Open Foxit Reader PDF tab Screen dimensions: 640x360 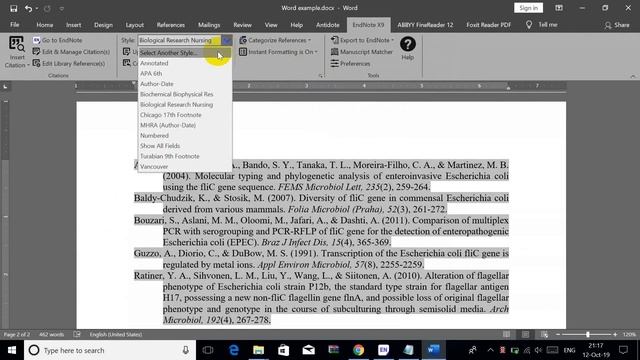[489, 25]
